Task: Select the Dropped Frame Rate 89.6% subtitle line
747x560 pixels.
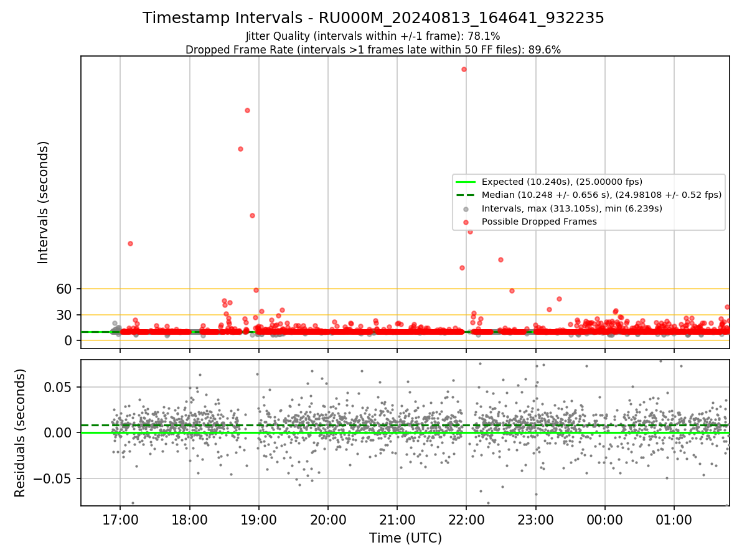Action: pyautogui.click(x=373, y=50)
